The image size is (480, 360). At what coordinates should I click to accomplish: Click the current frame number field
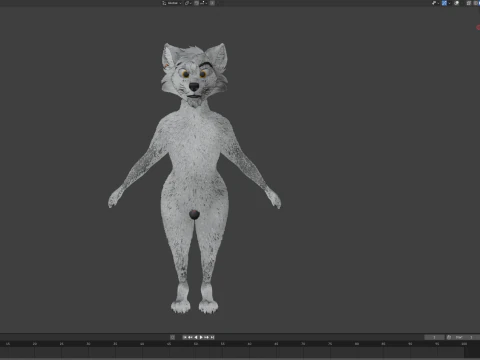pos(434,337)
